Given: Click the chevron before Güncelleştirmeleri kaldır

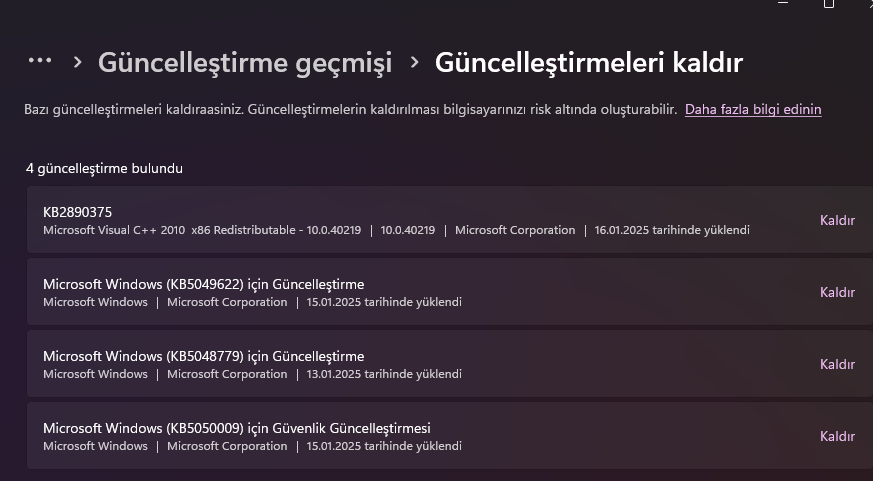Looking at the screenshot, I should (414, 62).
